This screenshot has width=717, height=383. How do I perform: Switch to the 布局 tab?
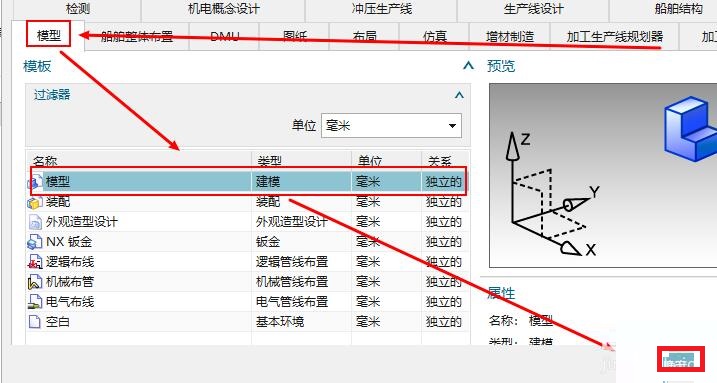pos(364,36)
